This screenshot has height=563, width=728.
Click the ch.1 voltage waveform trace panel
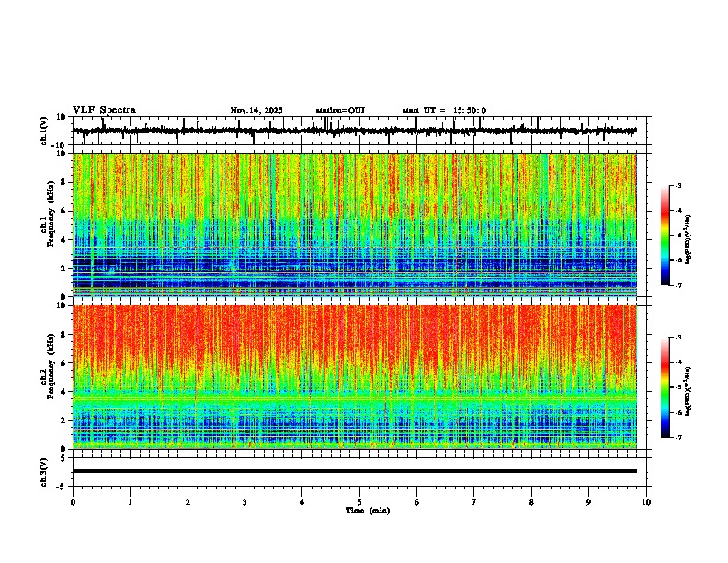(x=361, y=131)
